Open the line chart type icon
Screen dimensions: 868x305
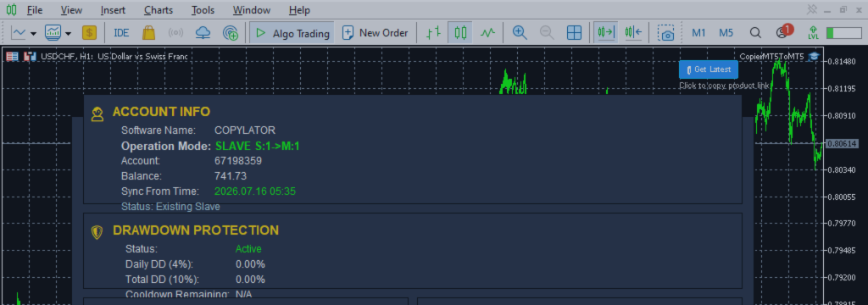point(19,33)
